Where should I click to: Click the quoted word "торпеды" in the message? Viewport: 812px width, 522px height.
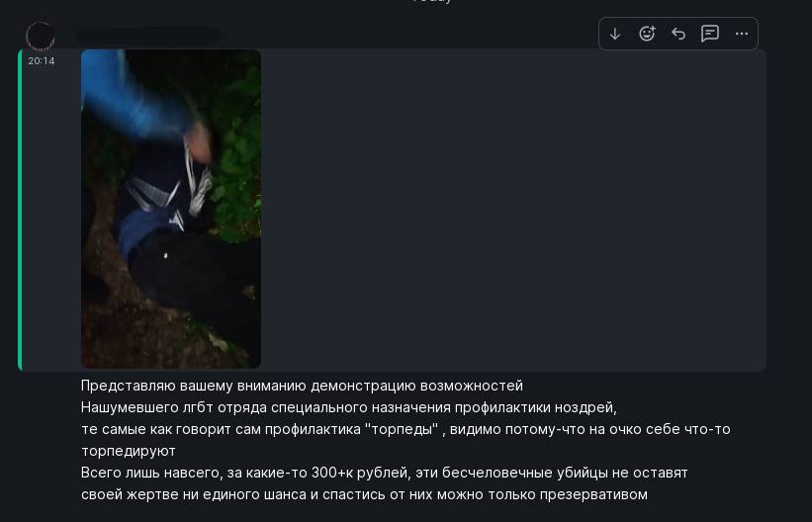[x=402, y=429]
